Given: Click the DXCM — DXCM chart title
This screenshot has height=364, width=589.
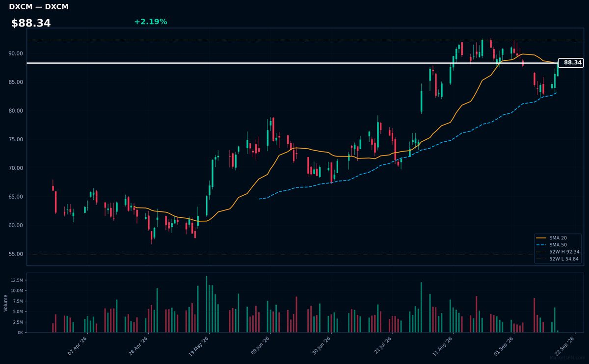Looking at the screenshot, I should pos(39,7).
